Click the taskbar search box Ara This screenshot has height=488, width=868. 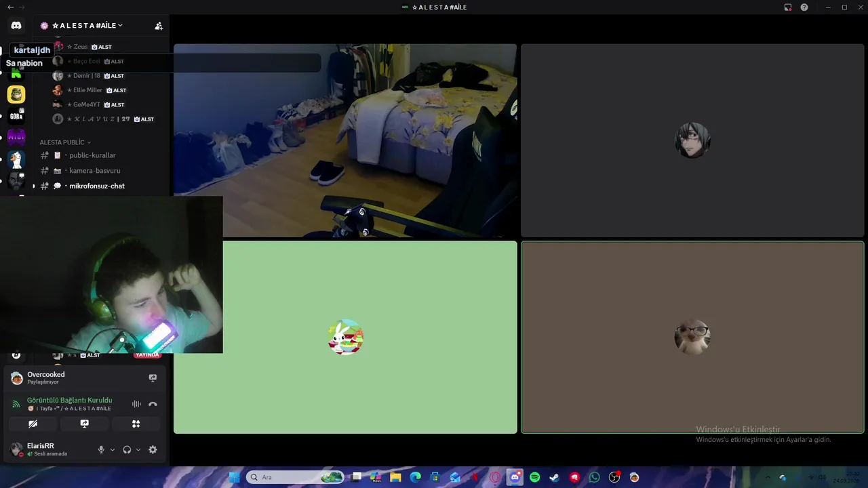[x=295, y=477]
